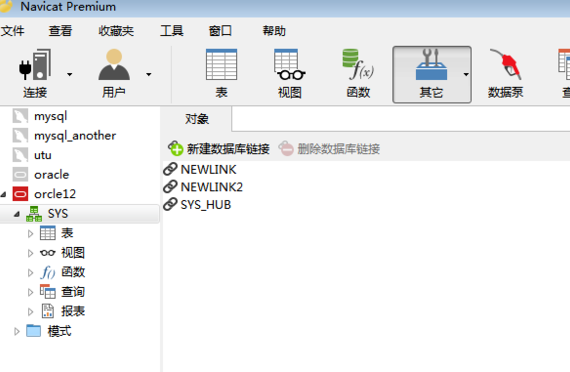This screenshot has height=372, width=570.
Task: Select the NEWLINK2 database link name
Action: coord(212,187)
